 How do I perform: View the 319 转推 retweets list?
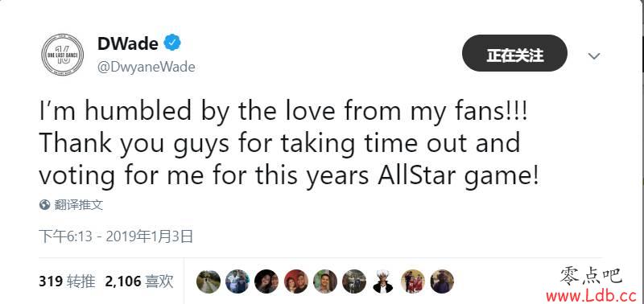click(68, 281)
